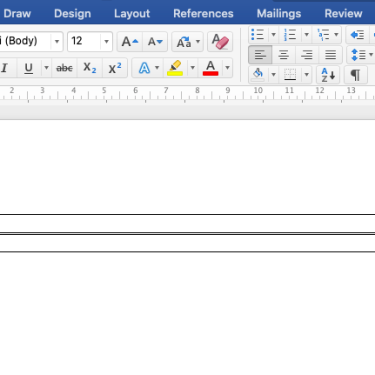Screen dimensions: 375x375
Task: Start a numbered list
Action: pos(290,35)
